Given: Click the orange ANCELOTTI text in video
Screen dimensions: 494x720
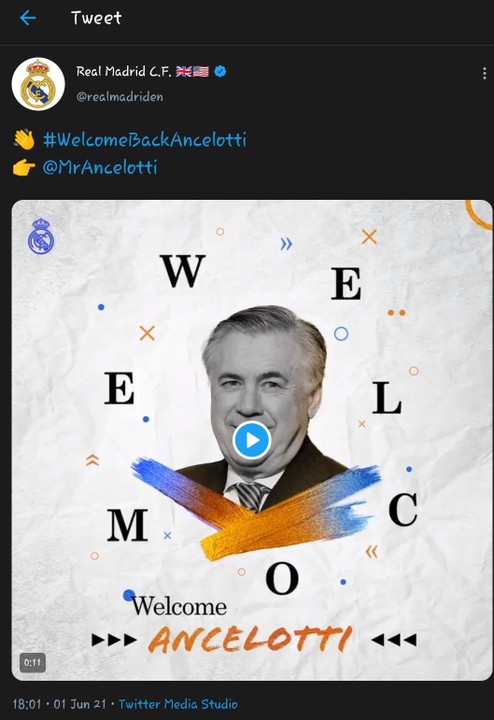Looking at the screenshot, I should (x=250, y=639).
